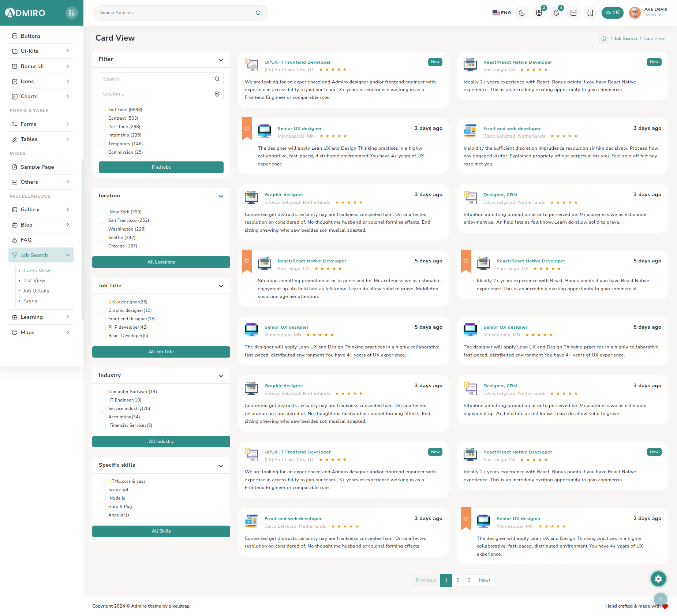
Task: Click the home icon in breadcrumb
Action: coord(603,38)
